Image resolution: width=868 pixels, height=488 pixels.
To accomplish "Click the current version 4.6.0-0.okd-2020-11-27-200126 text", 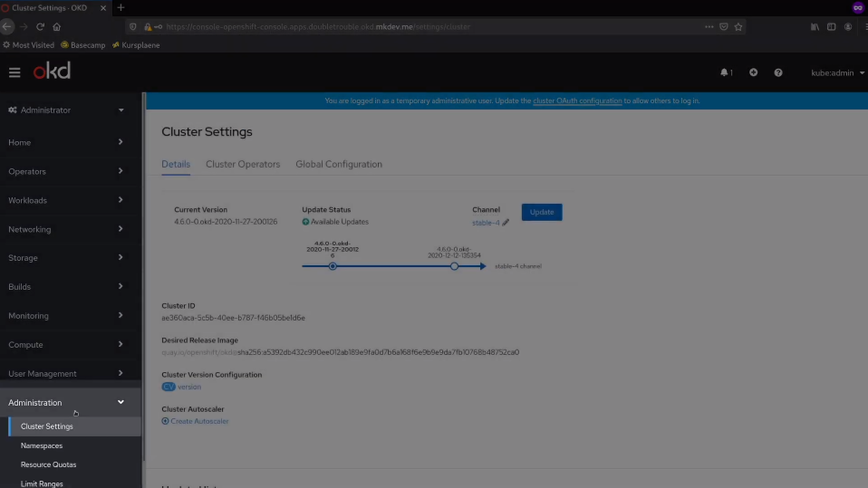I will [x=226, y=222].
